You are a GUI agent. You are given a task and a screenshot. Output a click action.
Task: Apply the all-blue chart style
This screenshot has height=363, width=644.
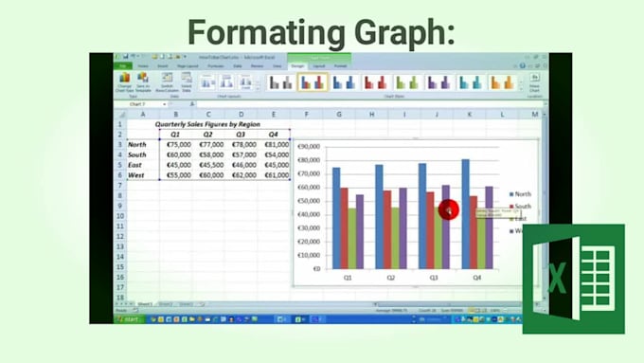pos(344,82)
